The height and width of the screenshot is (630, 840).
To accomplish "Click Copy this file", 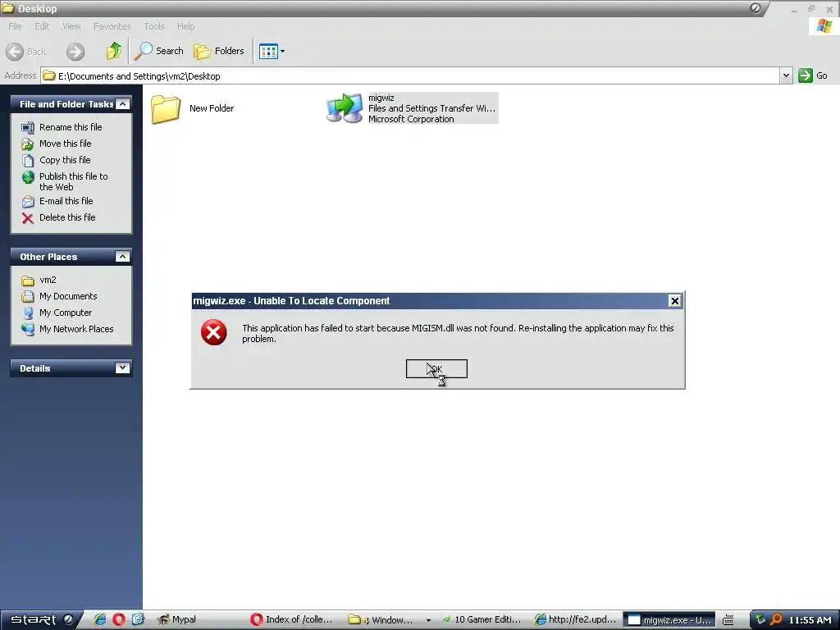I will [65, 160].
